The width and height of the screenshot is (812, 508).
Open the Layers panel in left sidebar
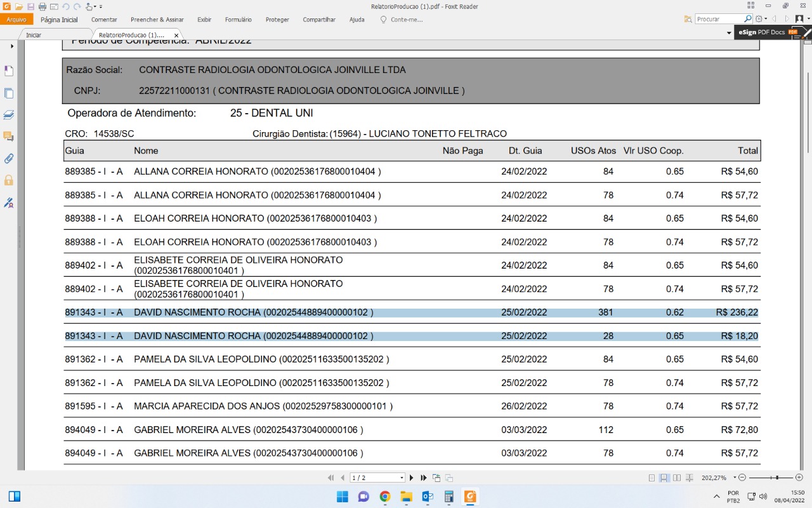pyautogui.click(x=9, y=115)
